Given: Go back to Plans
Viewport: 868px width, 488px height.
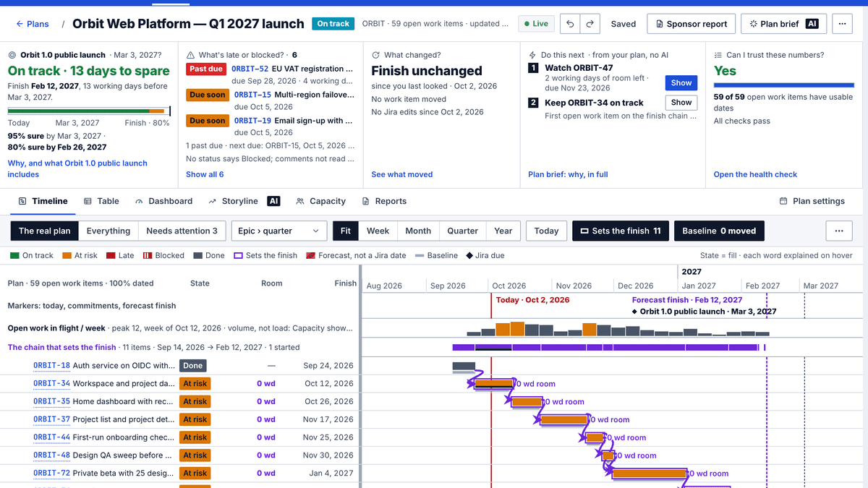Looking at the screenshot, I should click(x=33, y=24).
